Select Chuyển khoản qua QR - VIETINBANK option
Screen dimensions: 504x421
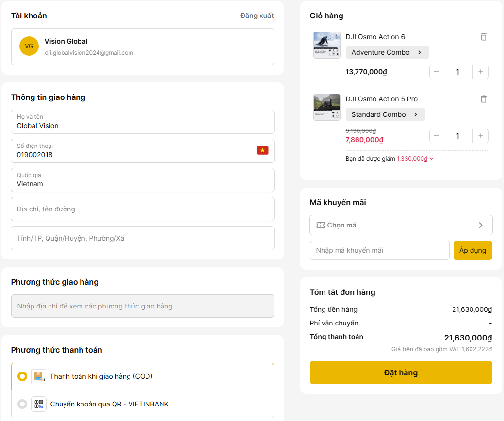[22, 404]
